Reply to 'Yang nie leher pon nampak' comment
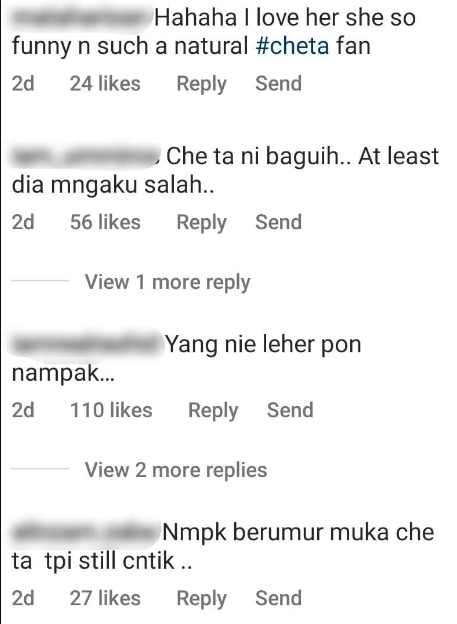Screen dimensions: 457x624 click(213, 411)
